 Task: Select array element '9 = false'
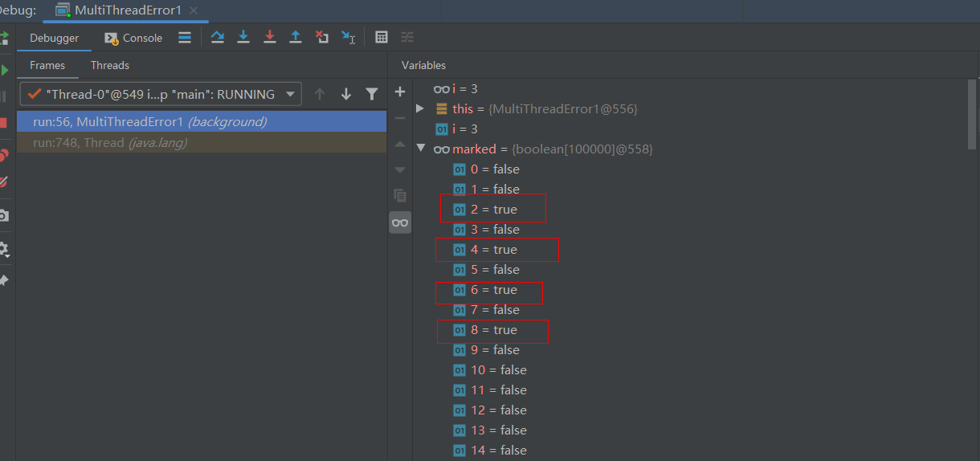point(486,349)
